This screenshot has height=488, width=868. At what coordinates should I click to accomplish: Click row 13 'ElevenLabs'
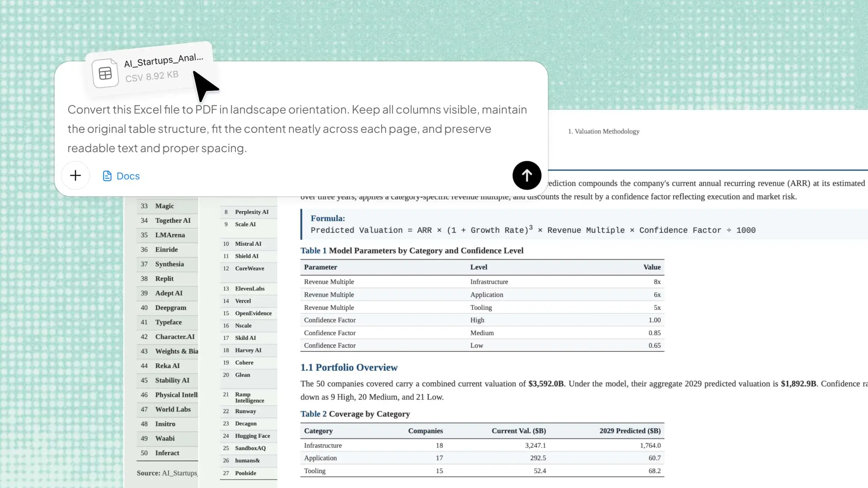248,289
